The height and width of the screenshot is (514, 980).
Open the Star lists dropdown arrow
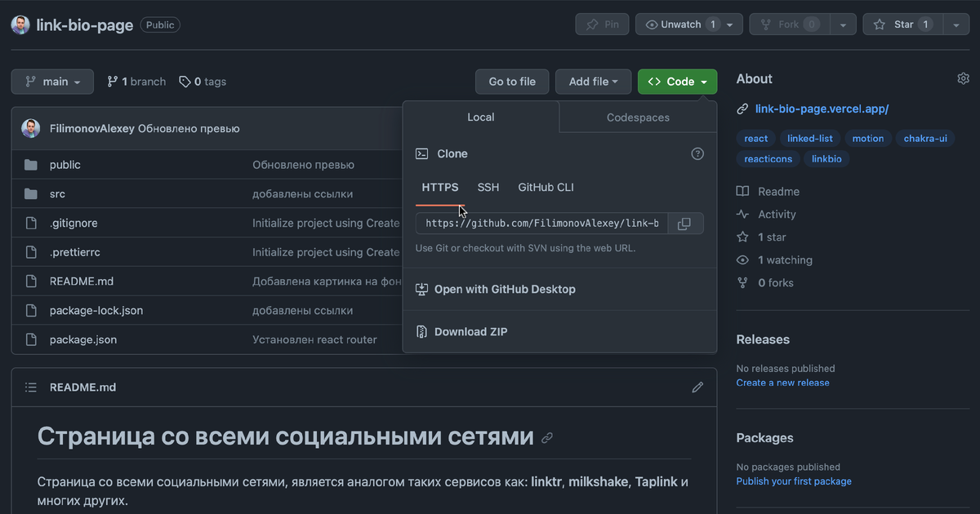coord(956,24)
